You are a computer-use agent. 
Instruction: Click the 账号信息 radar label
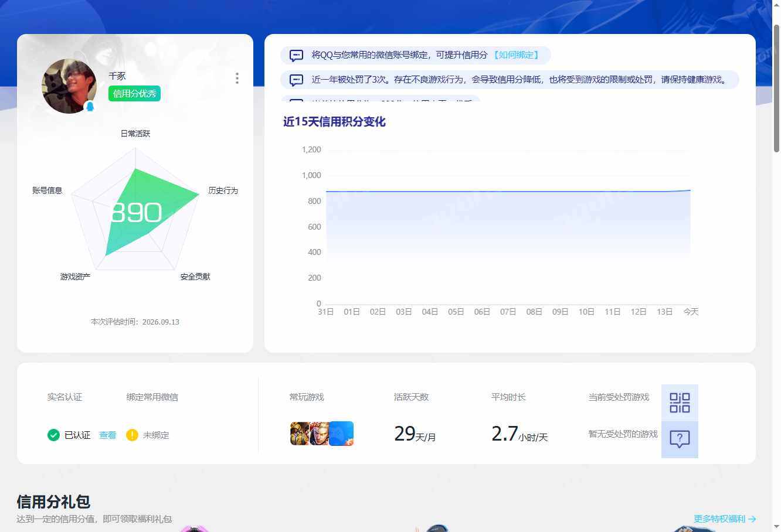tap(47, 190)
